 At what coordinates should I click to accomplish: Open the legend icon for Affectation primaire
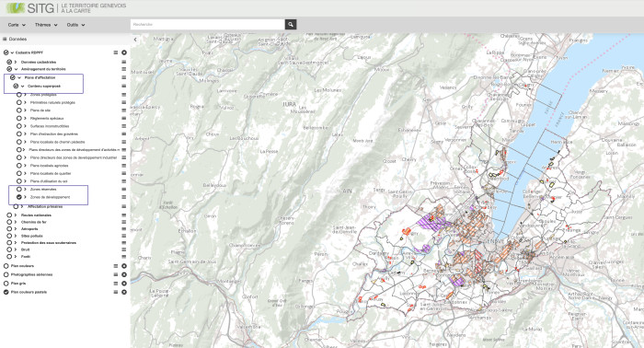(124, 206)
